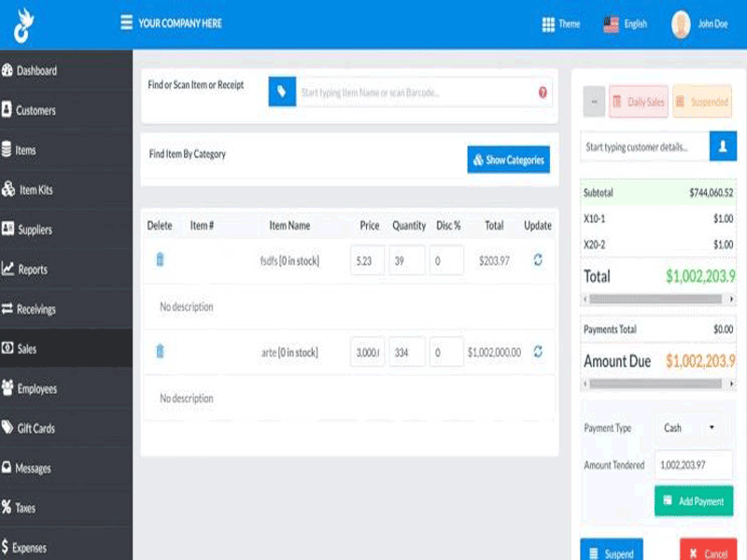Open the Daily Sales button

point(639,102)
